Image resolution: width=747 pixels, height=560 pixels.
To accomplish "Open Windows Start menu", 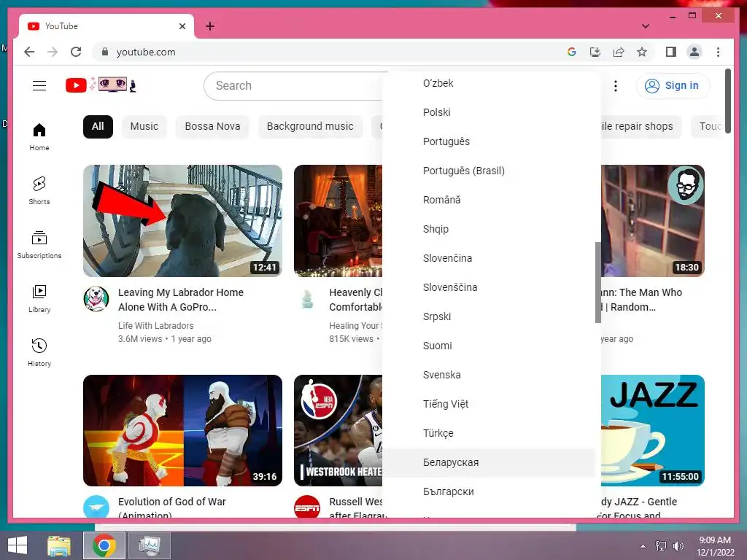I will click(x=18, y=545).
